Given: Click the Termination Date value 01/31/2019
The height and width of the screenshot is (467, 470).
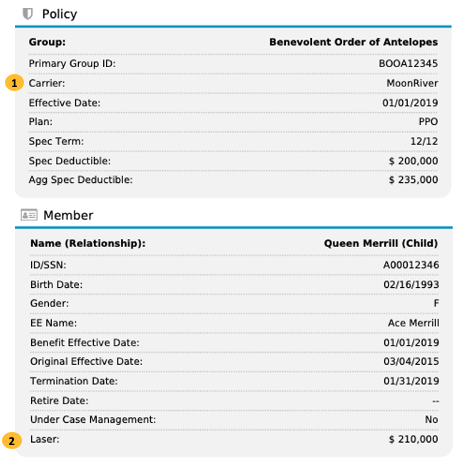Looking at the screenshot, I should 411,381.
